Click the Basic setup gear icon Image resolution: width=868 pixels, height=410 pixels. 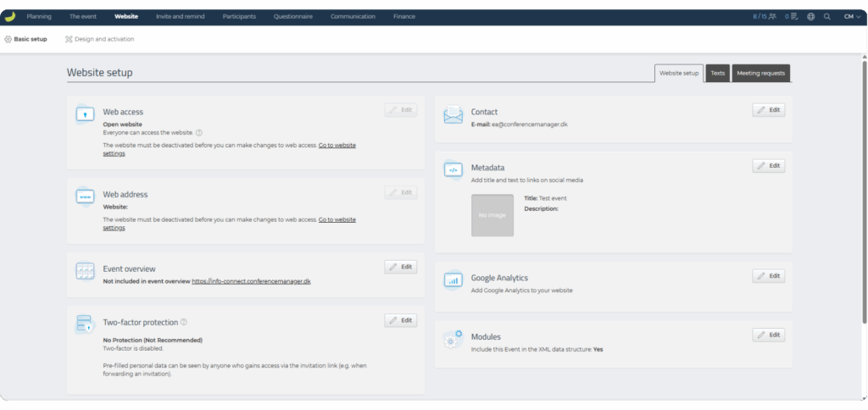click(x=8, y=39)
